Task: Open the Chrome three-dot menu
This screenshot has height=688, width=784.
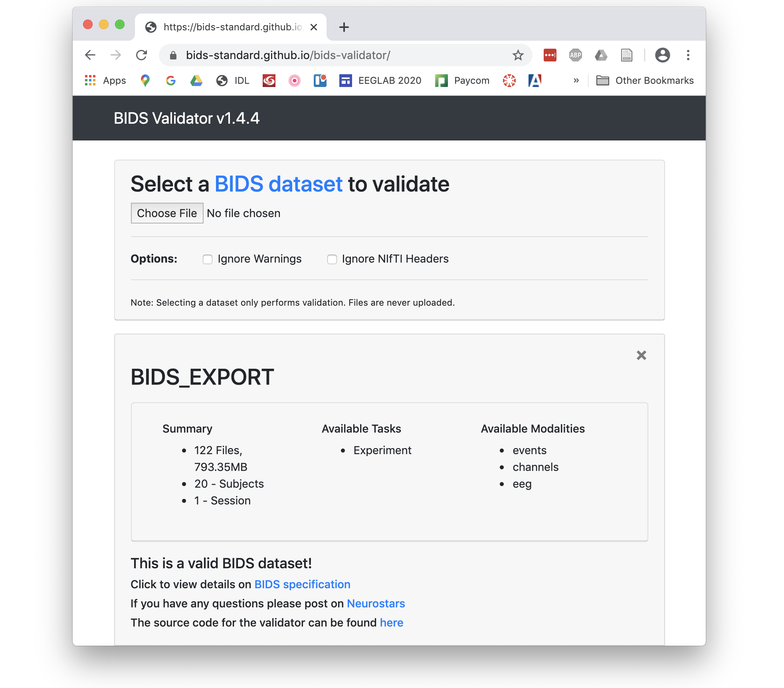Action: click(x=688, y=55)
